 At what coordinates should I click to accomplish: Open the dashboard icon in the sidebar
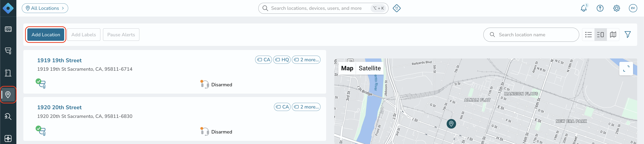point(8,29)
